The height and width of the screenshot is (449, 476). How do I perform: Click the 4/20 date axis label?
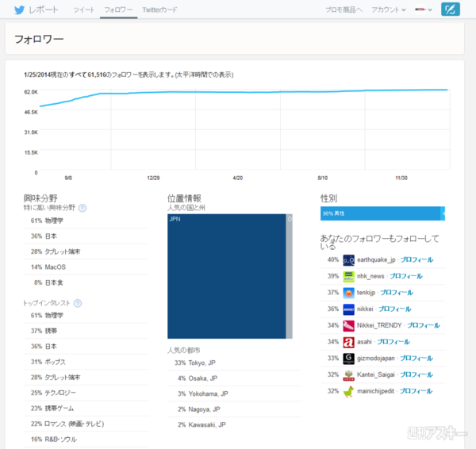(x=238, y=178)
